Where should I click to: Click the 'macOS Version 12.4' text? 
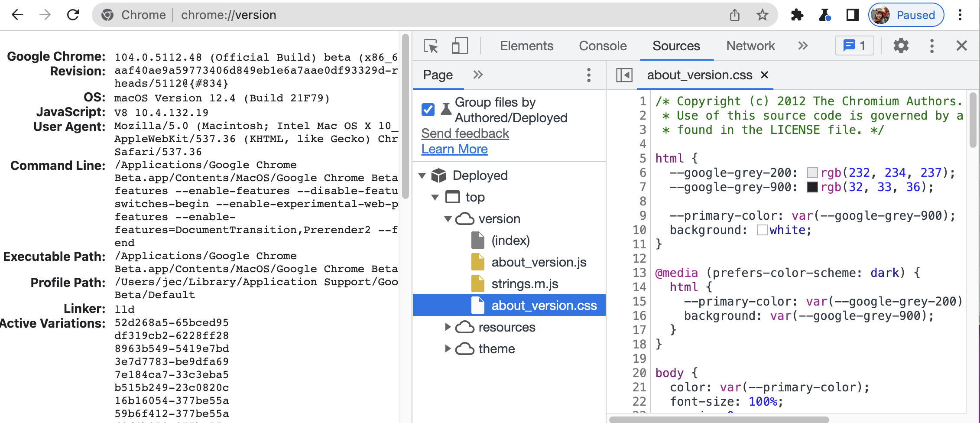click(175, 98)
